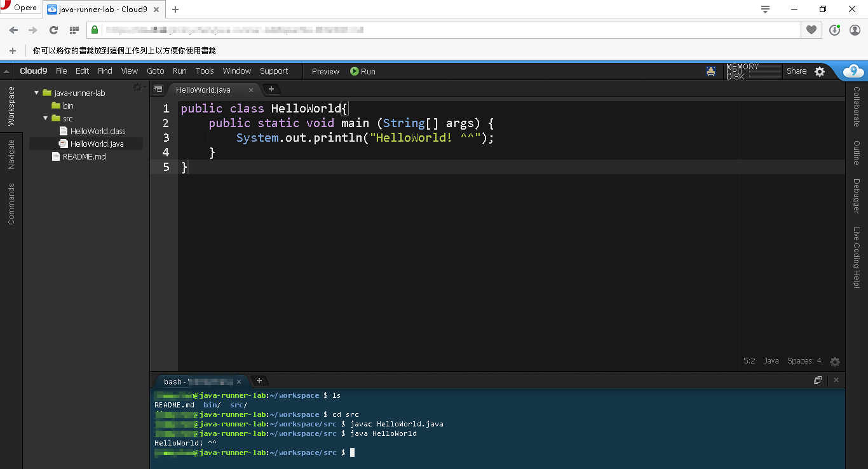Image resolution: width=868 pixels, height=469 pixels.
Task: Open a new editor tab with the plus icon
Action: pos(271,90)
